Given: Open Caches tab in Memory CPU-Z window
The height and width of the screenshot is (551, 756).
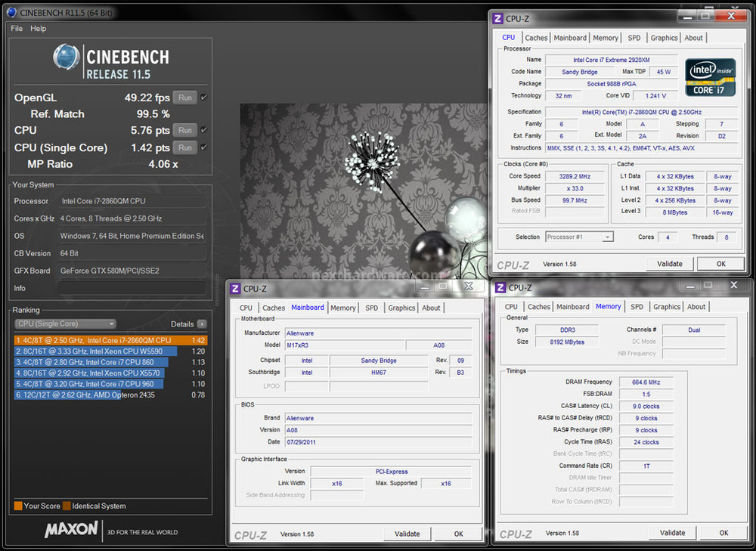Looking at the screenshot, I should coord(539,307).
